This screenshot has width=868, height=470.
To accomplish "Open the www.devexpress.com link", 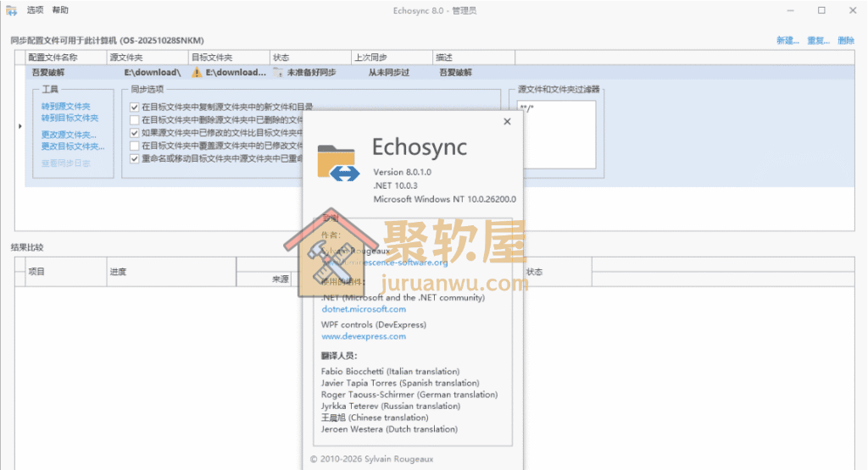I will point(364,336).
